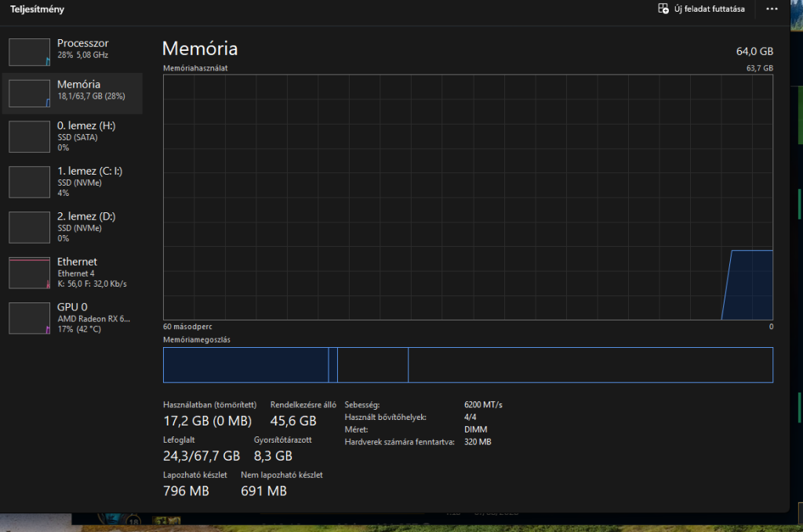Select the GPU 0 graph thumbnail

pyautogui.click(x=29, y=318)
